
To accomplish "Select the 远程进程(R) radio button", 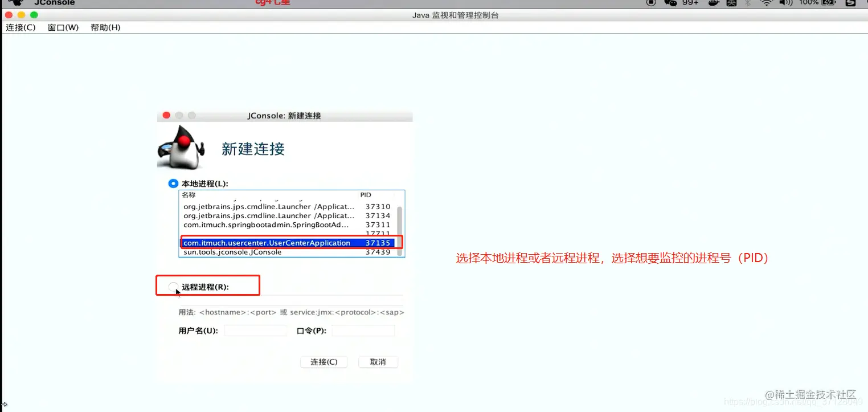I will (173, 287).
